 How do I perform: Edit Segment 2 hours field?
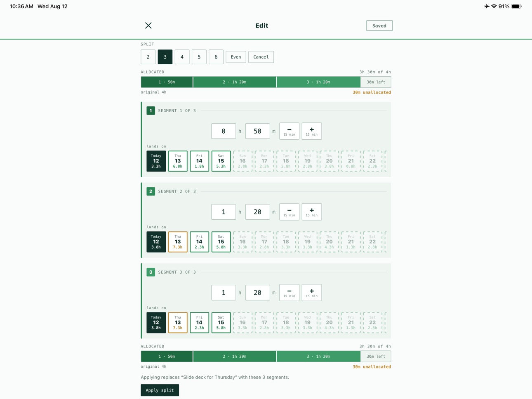tap(224, 212)
